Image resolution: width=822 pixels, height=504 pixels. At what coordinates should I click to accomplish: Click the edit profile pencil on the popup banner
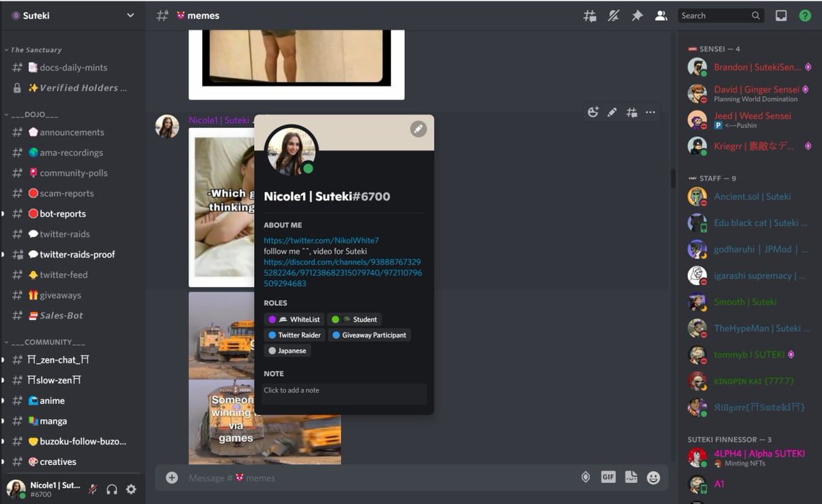click(419, 129)
